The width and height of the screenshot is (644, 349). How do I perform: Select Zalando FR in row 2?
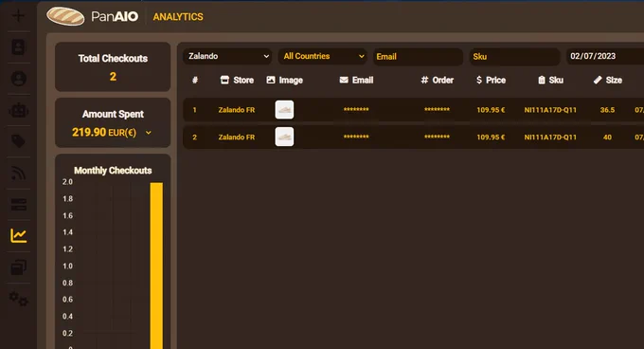[237, 137]
